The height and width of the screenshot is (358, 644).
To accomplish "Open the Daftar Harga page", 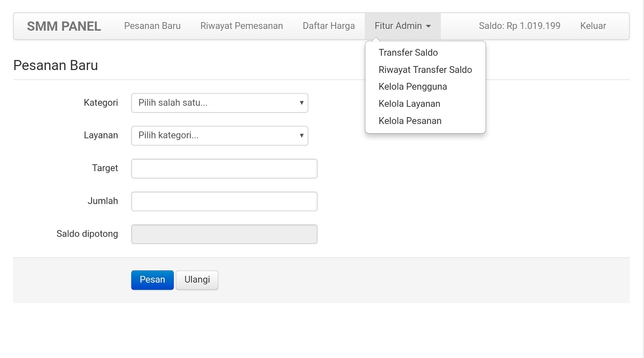I will point(328,26).
